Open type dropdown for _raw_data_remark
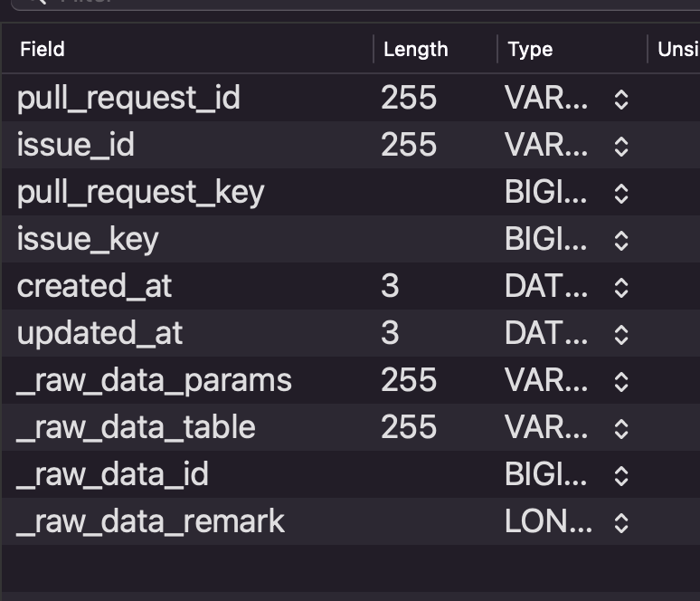This screenshot has height=601, width=700. point(621,523)
